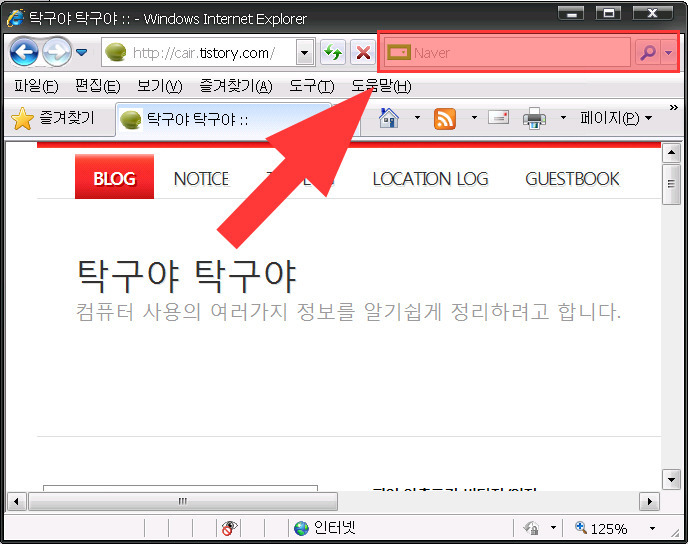Viewport: 688px width, 544px height.
Task: Click the BLOG navigation button
Action: pos(115,177)
